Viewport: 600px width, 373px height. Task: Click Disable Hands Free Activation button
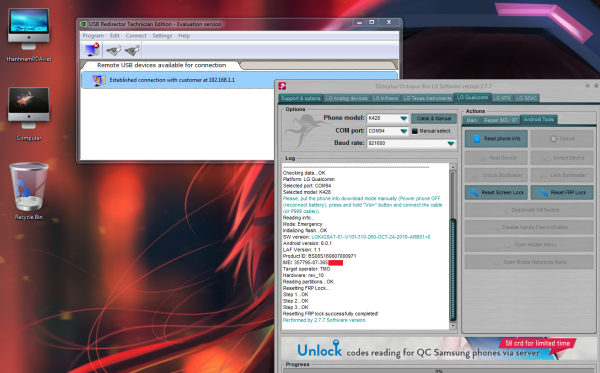[x=529, y=227]
